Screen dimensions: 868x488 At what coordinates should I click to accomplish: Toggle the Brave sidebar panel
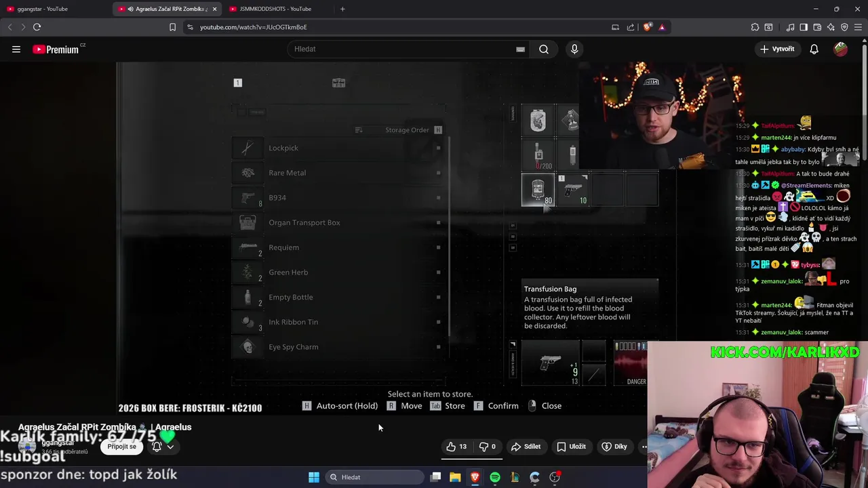[x=804, y=27]
